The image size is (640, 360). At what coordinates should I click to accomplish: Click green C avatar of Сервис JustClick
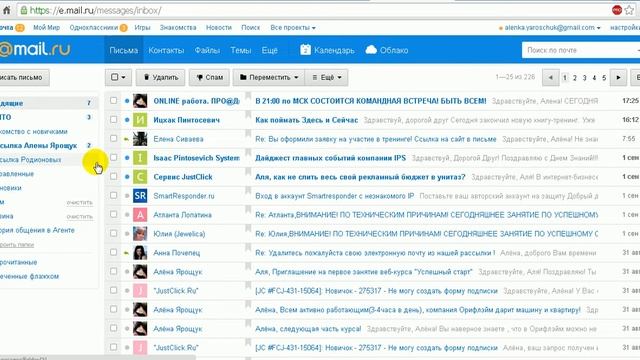tap(140, 177)
